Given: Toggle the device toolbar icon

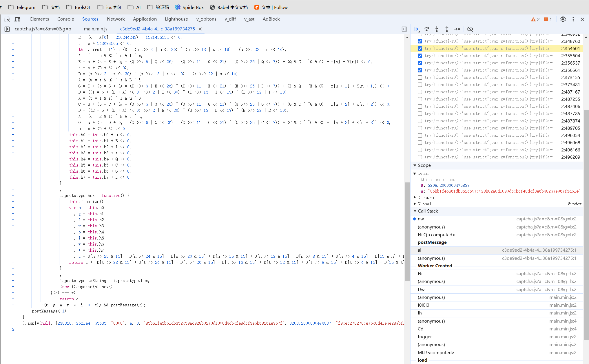Looking at the screenshot, I should pos(17,19).
